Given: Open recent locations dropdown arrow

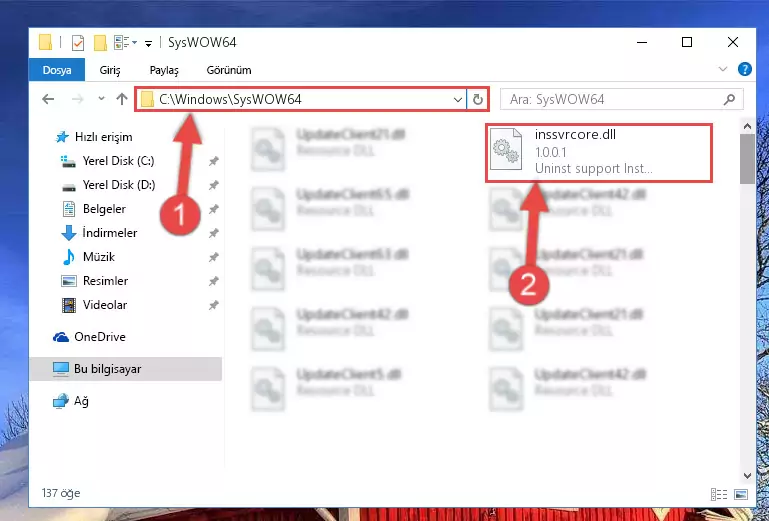Looking at the screenshot, I should coord(102,99).
